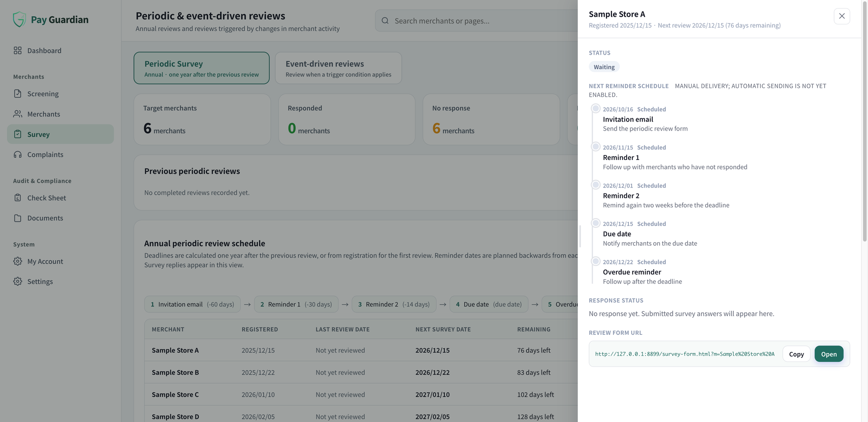The image size is (868, 422).
Task: Click the Next Survey Date column header
Action: tap(443, 329)
